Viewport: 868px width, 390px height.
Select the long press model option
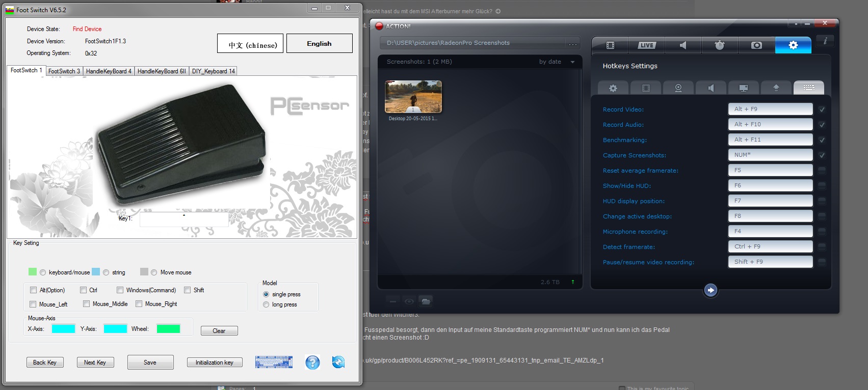tap(266, 304)
